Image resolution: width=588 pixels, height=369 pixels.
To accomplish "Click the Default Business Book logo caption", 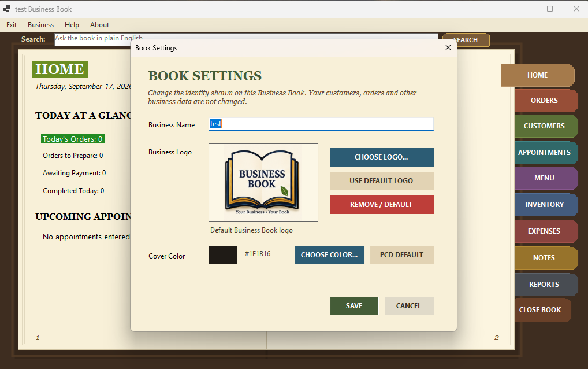I will click(x=251, y=230).
